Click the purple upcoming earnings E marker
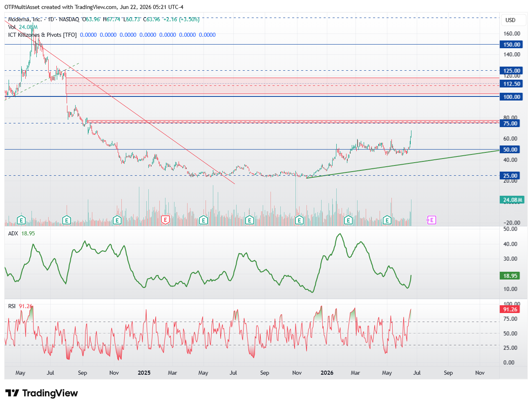The image size is (532, 407). (431, 220)
